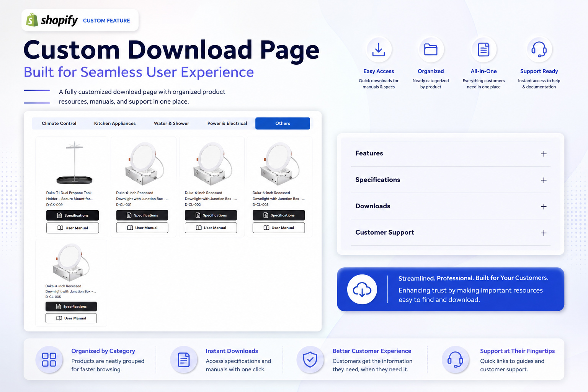Screen dimensions: 588x392
Task: Click the Organized by Category grid icon
Action: pos(49,359)
